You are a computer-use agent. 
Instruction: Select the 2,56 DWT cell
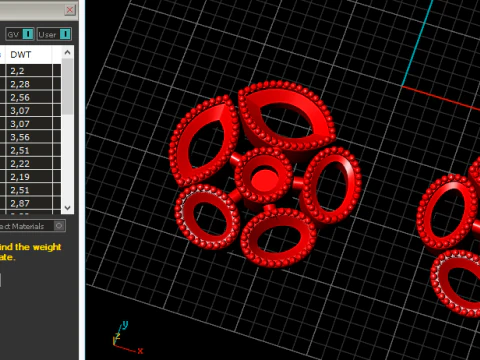pyautogui.click(x=29, y=97)
